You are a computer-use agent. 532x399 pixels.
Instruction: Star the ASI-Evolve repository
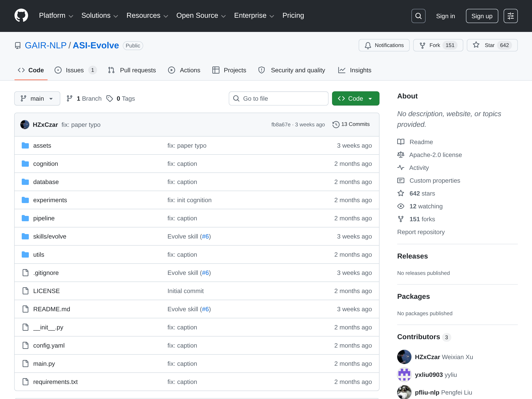tap(492, 45)
